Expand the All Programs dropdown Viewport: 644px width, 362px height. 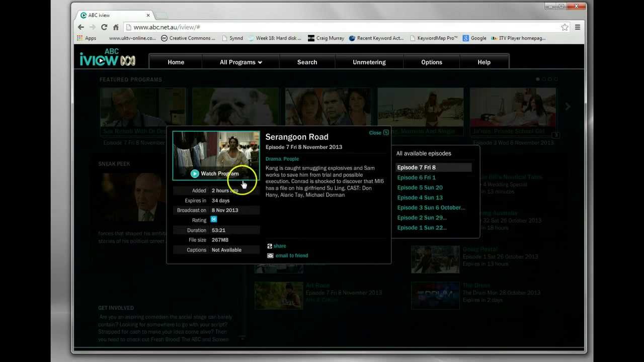point(241,62)
